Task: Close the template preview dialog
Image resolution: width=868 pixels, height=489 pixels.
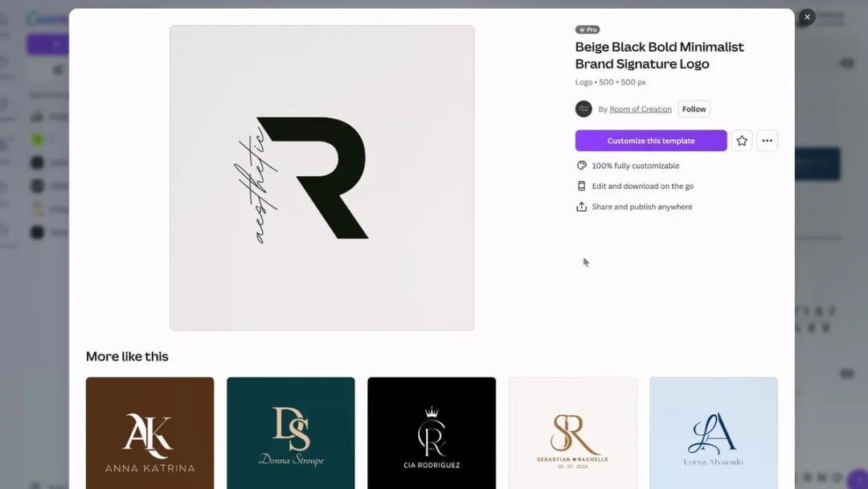Action: pyautogui.click(x=807, y=17)
